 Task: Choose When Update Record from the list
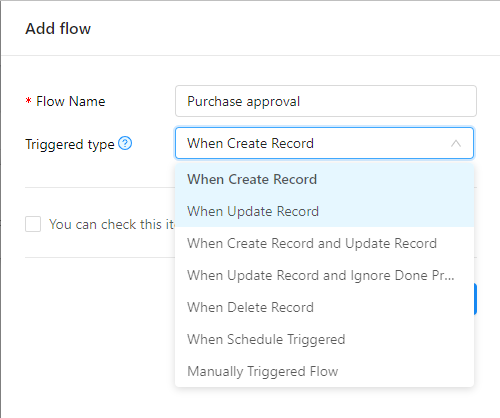pyautogui.click(x=324, y=211)
